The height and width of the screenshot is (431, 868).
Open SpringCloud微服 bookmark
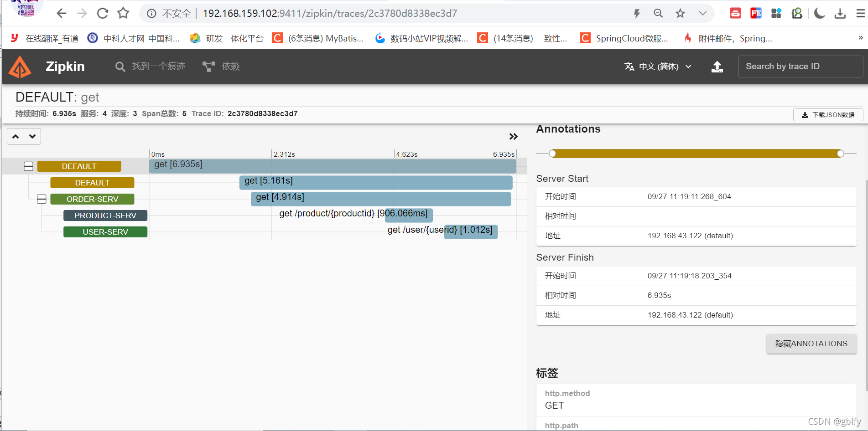(624, 38)
